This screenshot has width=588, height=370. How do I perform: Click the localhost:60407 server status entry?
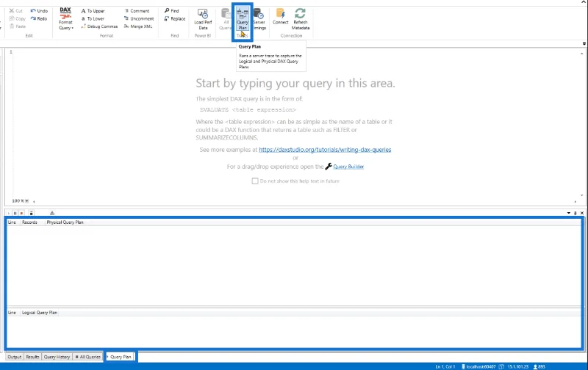tap(478, 366)
